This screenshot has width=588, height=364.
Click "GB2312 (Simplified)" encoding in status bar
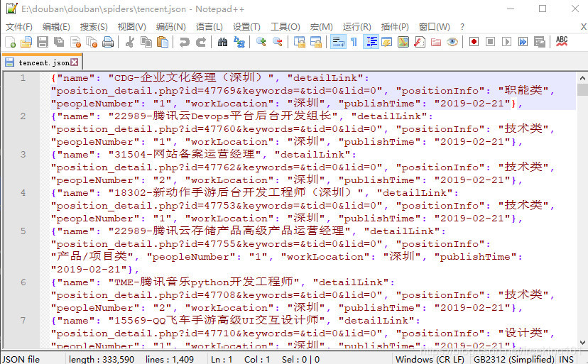click(x=513, y=359)
